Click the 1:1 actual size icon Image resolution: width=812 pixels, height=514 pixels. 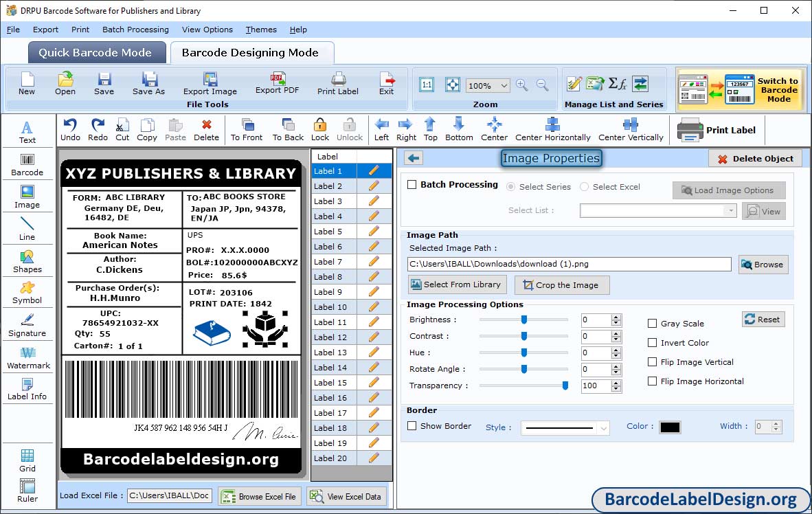pyautogui.click(x=427, y=85)
